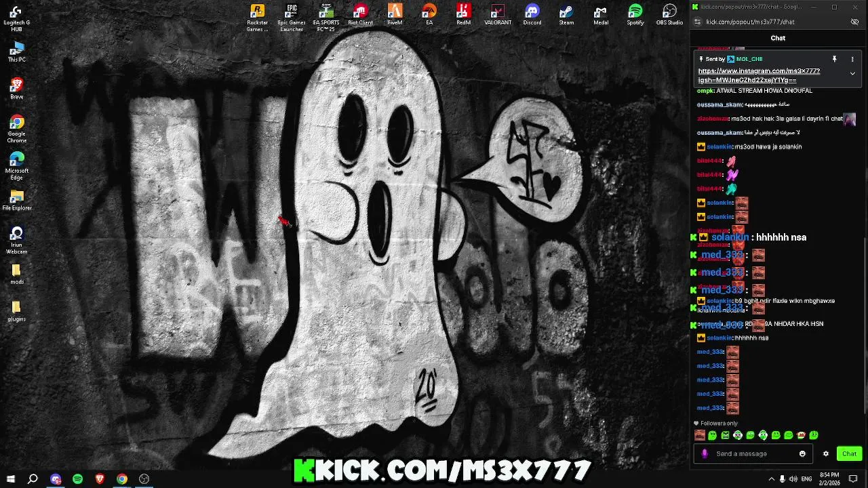
Task: Open the Steam desktop shortcut
Action: tap(566, 15)
